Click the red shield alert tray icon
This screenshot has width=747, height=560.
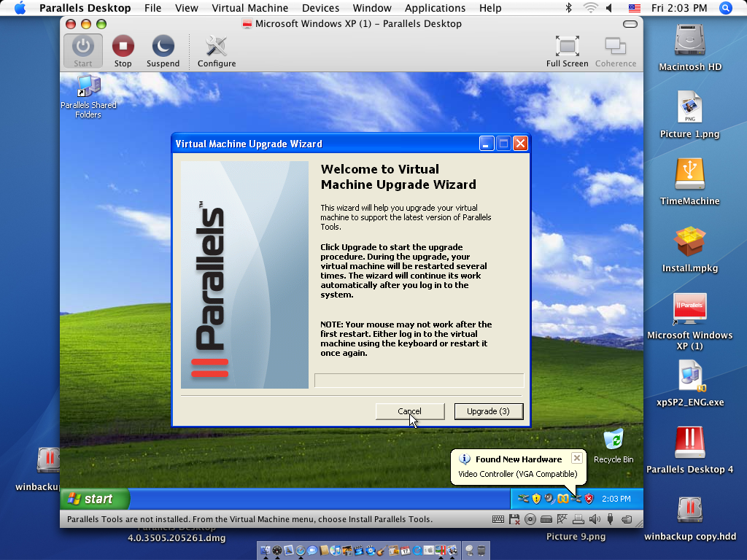click(x=589, y=499)
